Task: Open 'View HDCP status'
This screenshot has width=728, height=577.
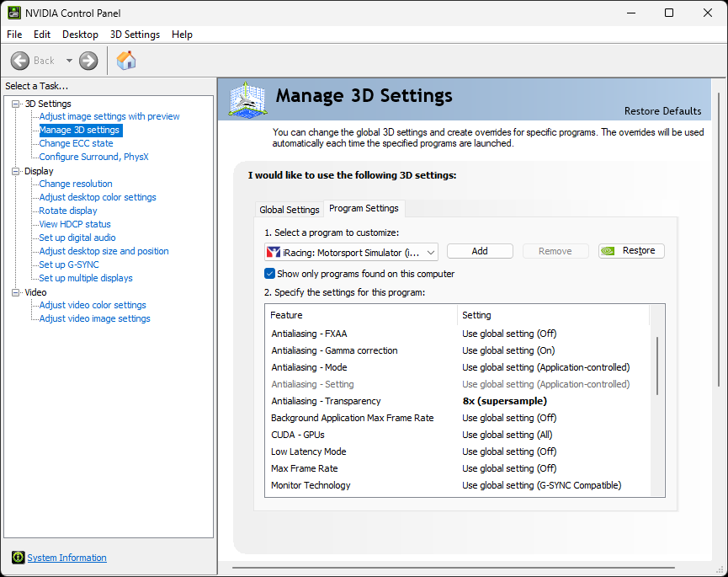Action: tap(75, 224)
